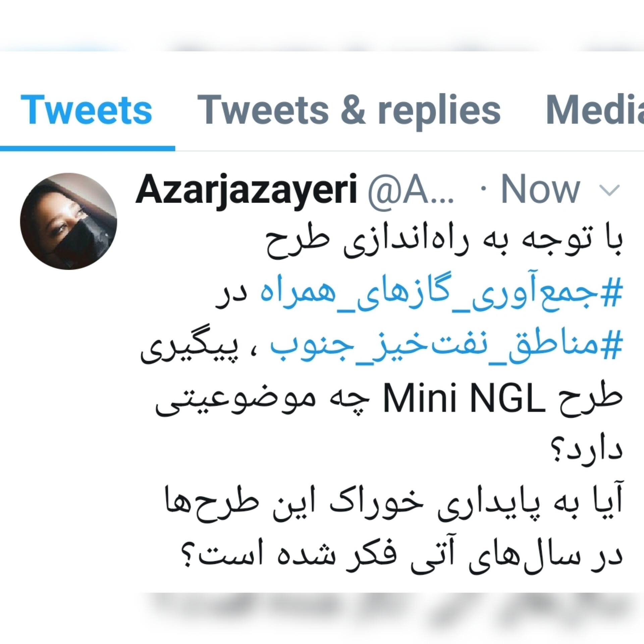Viewport: 644px width, 644px height.
Task: Open the Azarjazayeri display name
Action: pyautogui.click(x=246, y=190)
